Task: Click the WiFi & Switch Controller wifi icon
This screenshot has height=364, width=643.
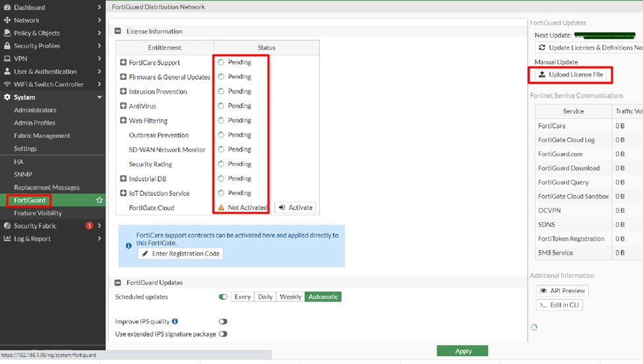Action: tap(7, 84)
